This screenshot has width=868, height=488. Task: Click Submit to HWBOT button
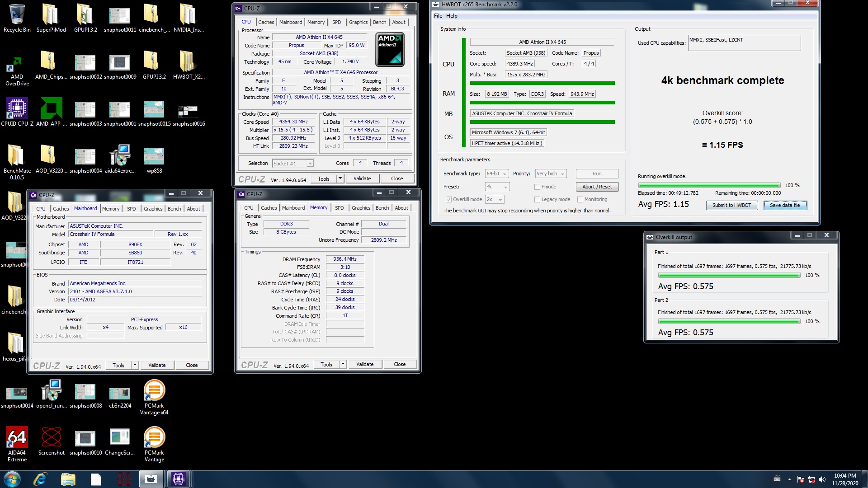tap(731, 205)
